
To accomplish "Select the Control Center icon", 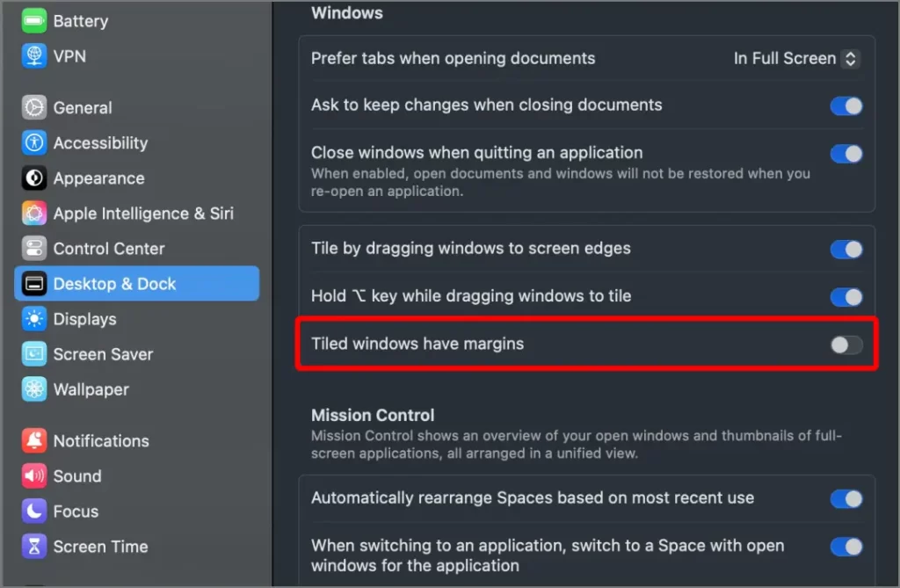I will coord(34,249).
